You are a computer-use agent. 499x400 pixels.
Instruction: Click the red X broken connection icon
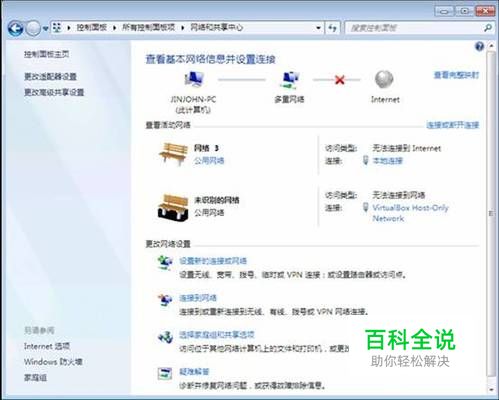click(340, 80)
